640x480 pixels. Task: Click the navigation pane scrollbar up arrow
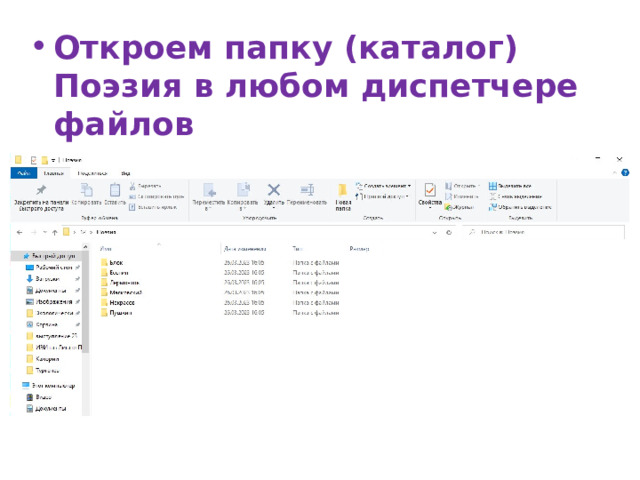point(85,247)
